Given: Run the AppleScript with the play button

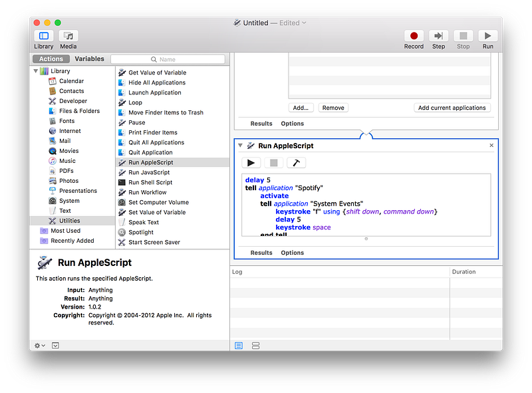Looking at the screenshot, I should (x=251, y=163).
